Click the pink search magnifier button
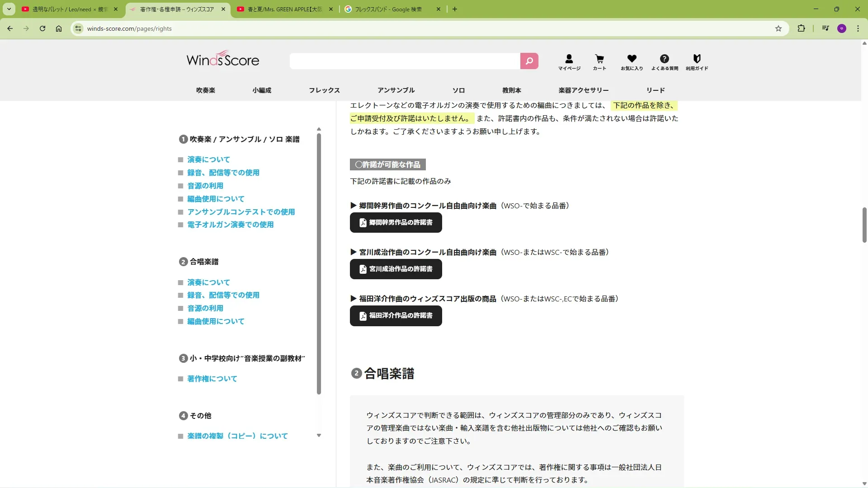868x488 pixels. point(529,61)
